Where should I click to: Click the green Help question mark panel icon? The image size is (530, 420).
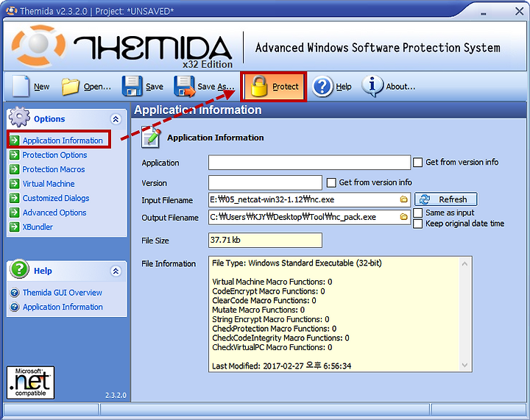tap(19, 269)
